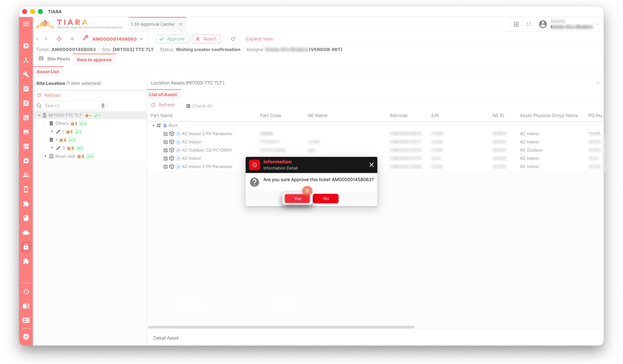The image size is (623, 364).
Task: Uncheck the first AC Indoor 2 PK Panasonic checkbox
Action: (x=166, y=134)
